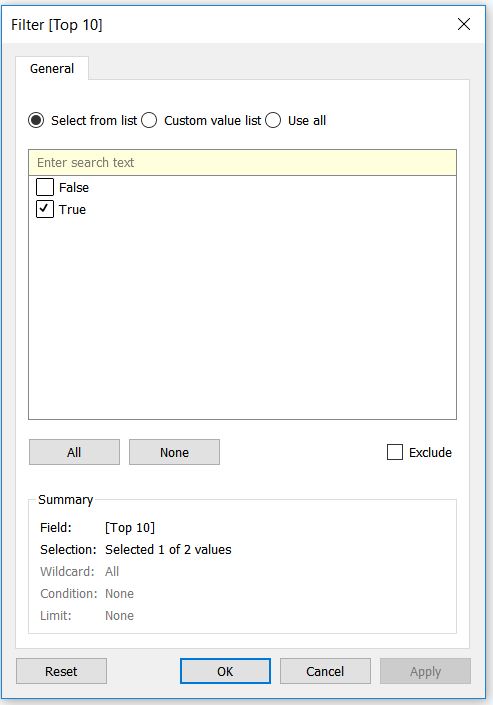Click the Apply button
The image size is (493, 705).
tap(425, 671)
